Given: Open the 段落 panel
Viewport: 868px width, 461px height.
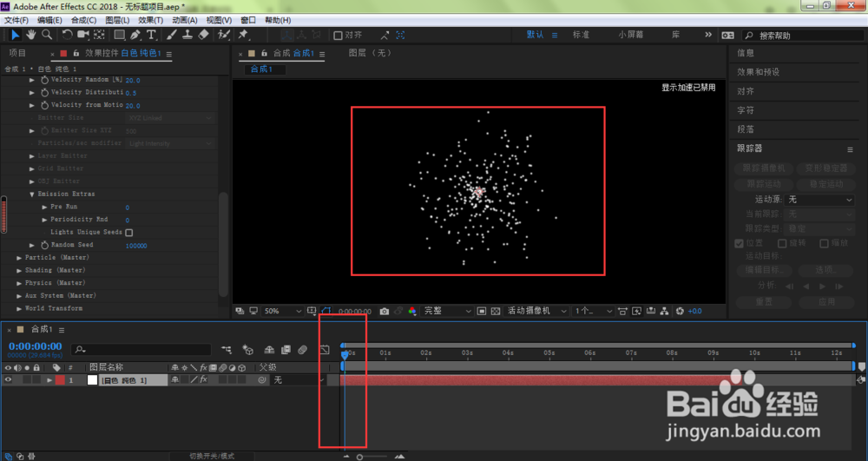Looking at the screenshot, I should point(745,129).
